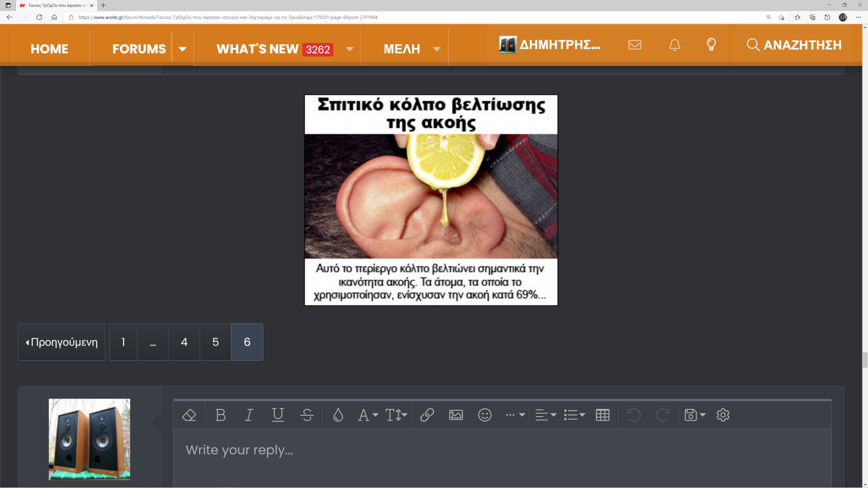
Task: Open alerts bell icon
Action: pyautogui.click(x=675, y=45)
